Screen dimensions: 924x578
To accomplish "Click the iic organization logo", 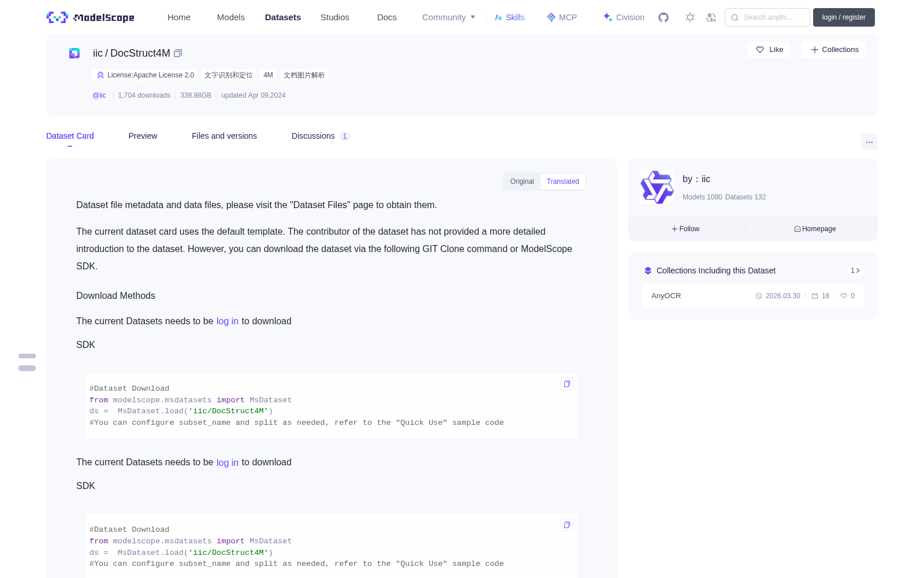I will pos(657,187).
